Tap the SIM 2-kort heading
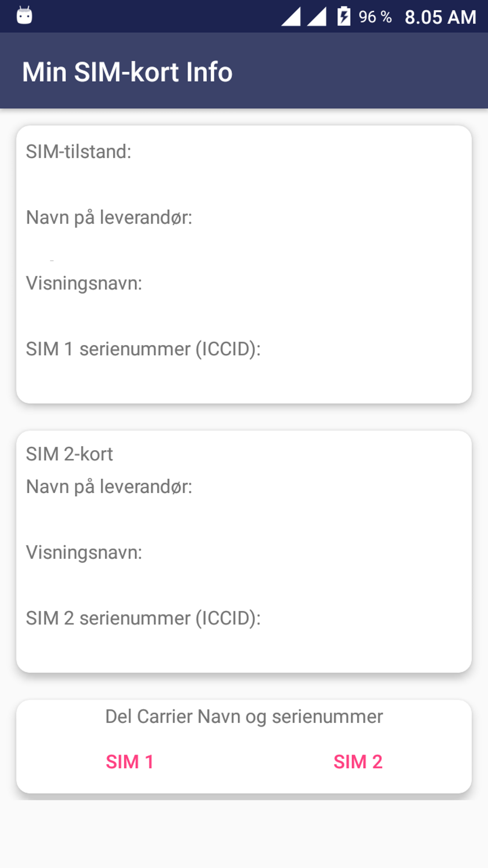This screenshot has height=868, width=488. tap(69, 454)
